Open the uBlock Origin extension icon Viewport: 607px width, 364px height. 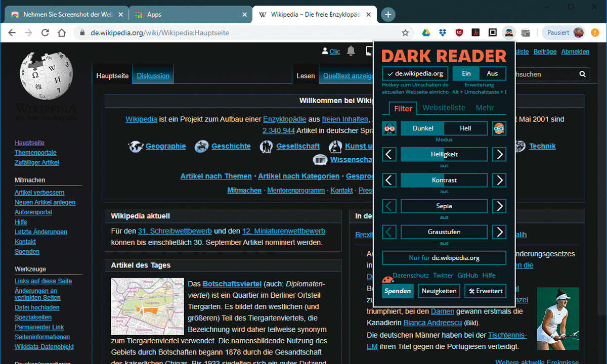coord(459,33)
